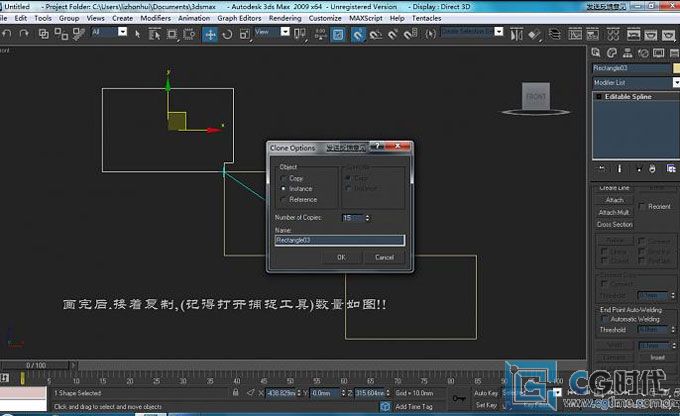The image size is (680, 416).
Task: Open the Schematic View icon
Action: pos(593,34)
